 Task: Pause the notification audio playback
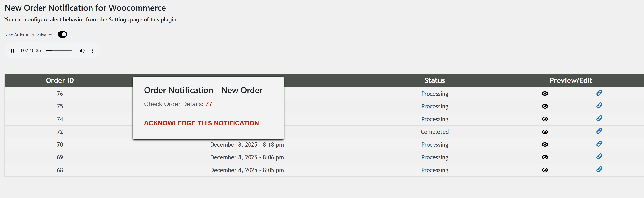pos(13,50)
